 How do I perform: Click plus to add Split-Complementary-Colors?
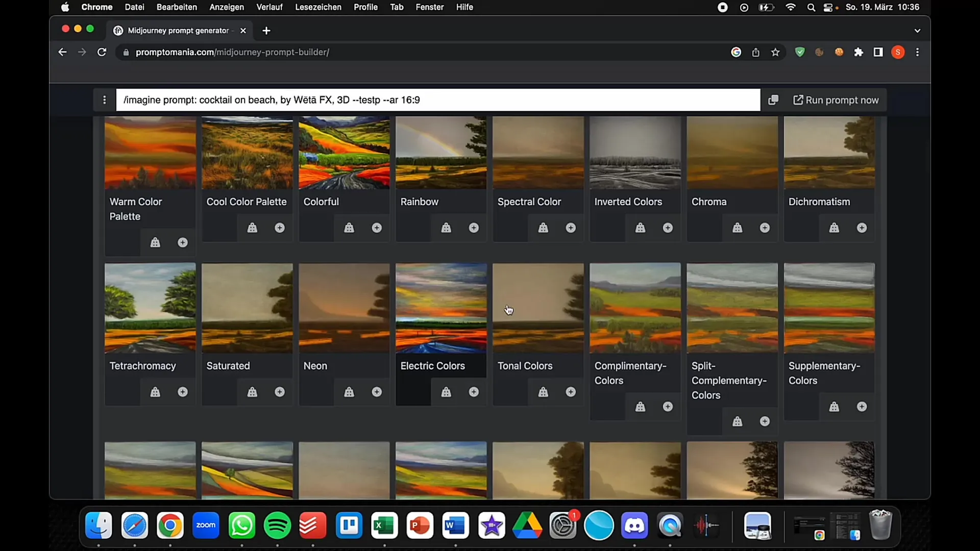click(765, 421)
